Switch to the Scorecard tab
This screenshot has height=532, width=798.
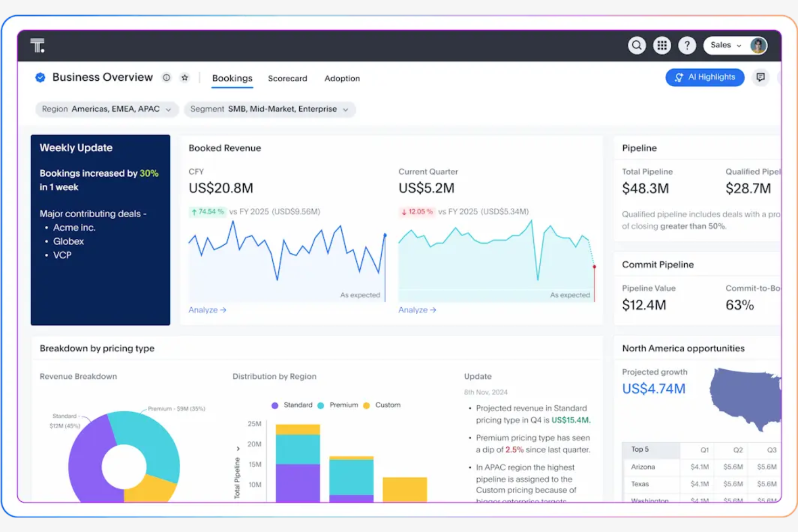pos(287,78)
